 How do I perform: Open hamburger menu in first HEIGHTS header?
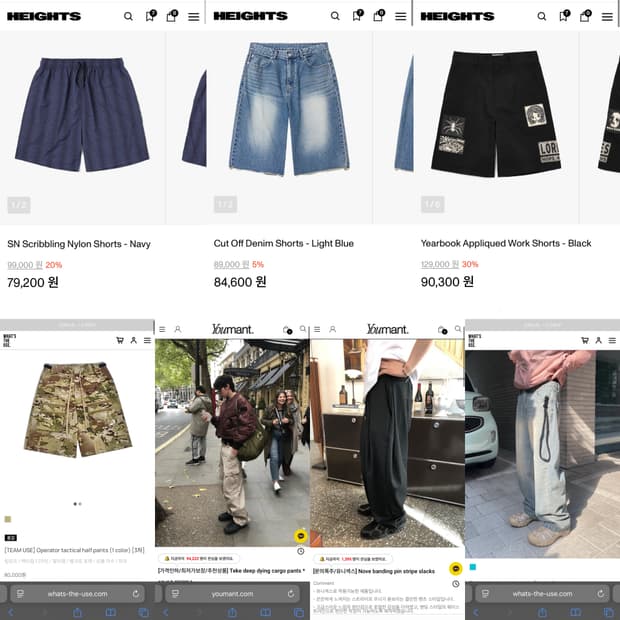(x=194, y=17)
